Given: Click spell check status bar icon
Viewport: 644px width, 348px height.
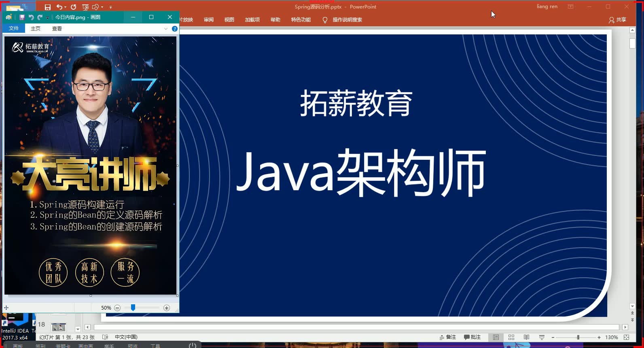Looking at the screenshot, I should [x=105, y=337].
